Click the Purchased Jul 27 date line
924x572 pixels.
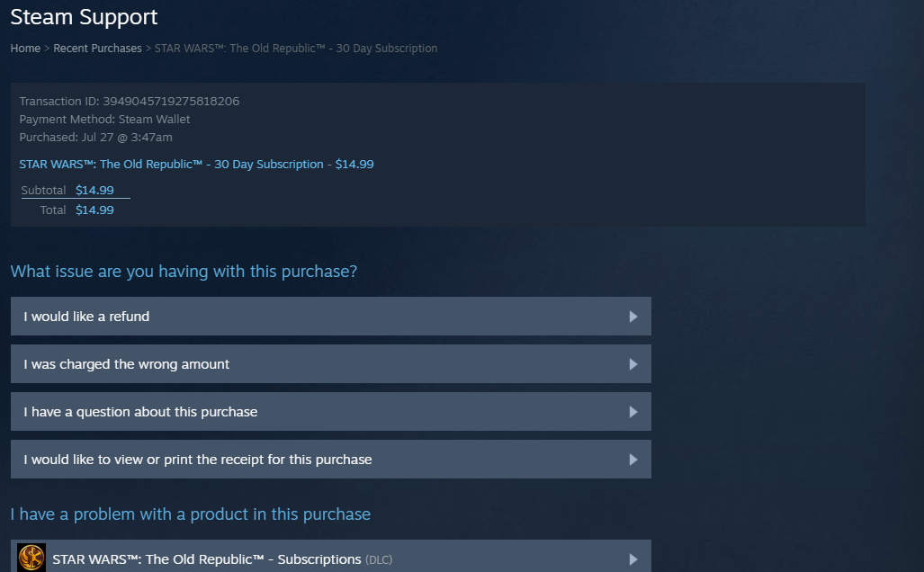point(95,138)
